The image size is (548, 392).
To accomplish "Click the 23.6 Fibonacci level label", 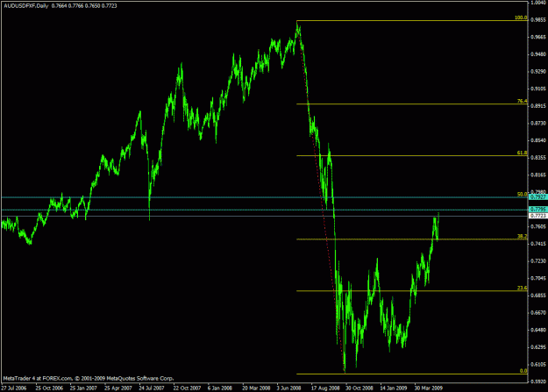I will click(523, 289).
